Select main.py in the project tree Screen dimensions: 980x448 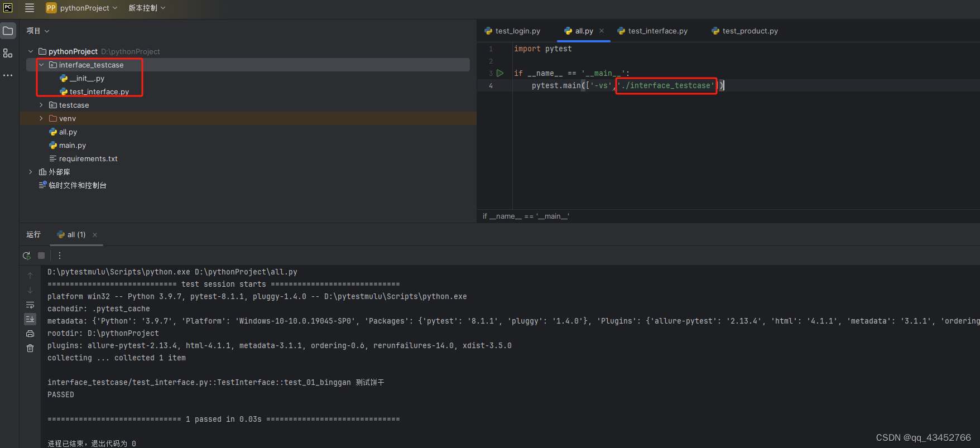(x=73, y=145)
